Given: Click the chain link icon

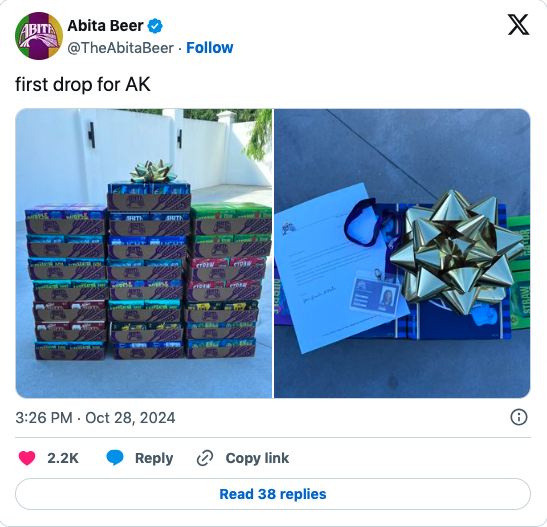Looking at the screenshot, I should tap(205, 458).
